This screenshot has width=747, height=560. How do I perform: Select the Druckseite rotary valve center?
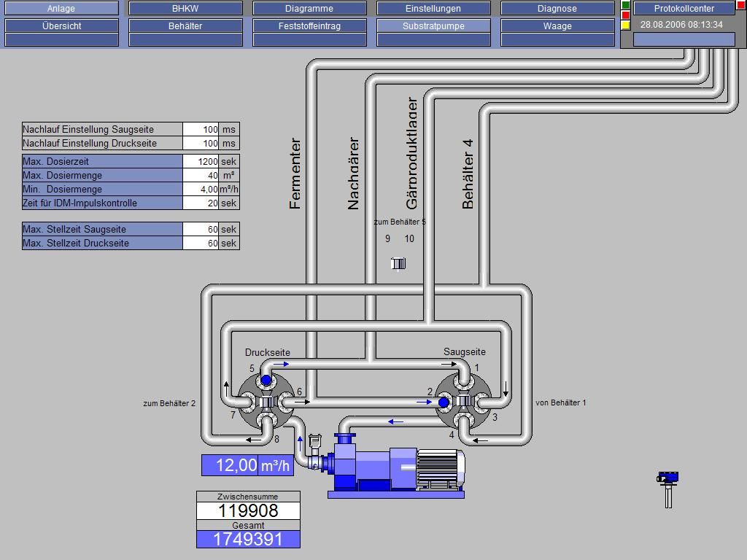pos(266,402)
